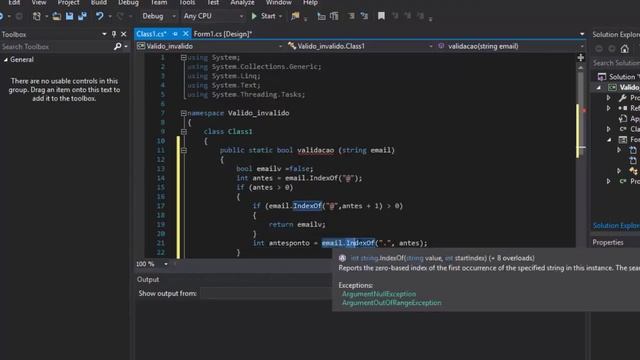Open the Analyze menu
This screenshot has width=640, height=360.
[x=242, y=2]
